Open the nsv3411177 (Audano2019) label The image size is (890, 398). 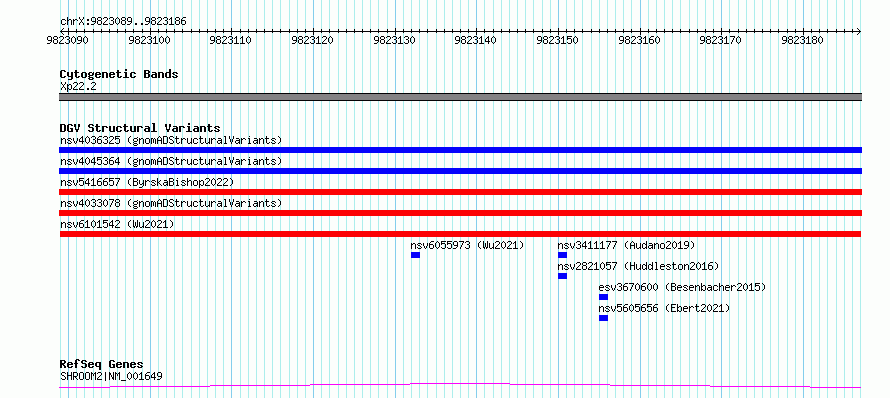coord(626,245)
